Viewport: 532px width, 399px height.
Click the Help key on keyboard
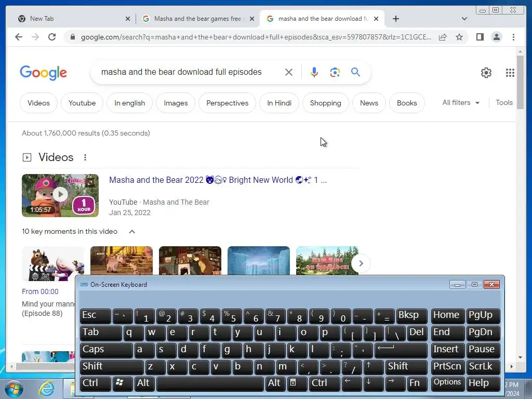(483, 383)
